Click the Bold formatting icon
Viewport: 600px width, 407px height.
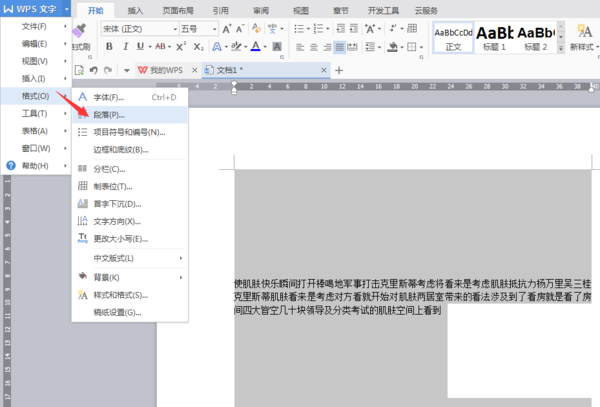pos(109,47)
